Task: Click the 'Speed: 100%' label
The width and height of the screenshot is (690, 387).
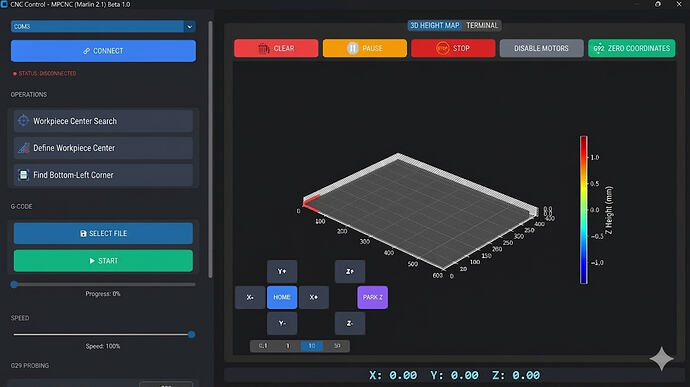Action: point(103,346)
